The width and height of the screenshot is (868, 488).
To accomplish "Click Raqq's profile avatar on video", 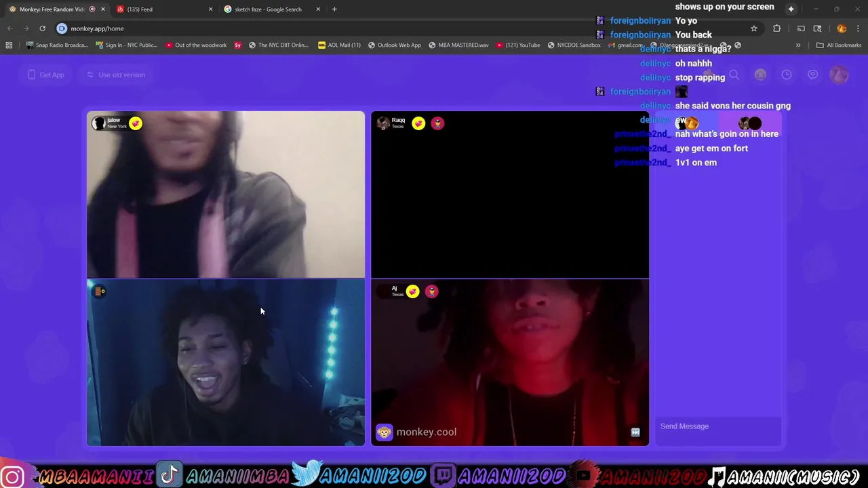I will (383, 123).
